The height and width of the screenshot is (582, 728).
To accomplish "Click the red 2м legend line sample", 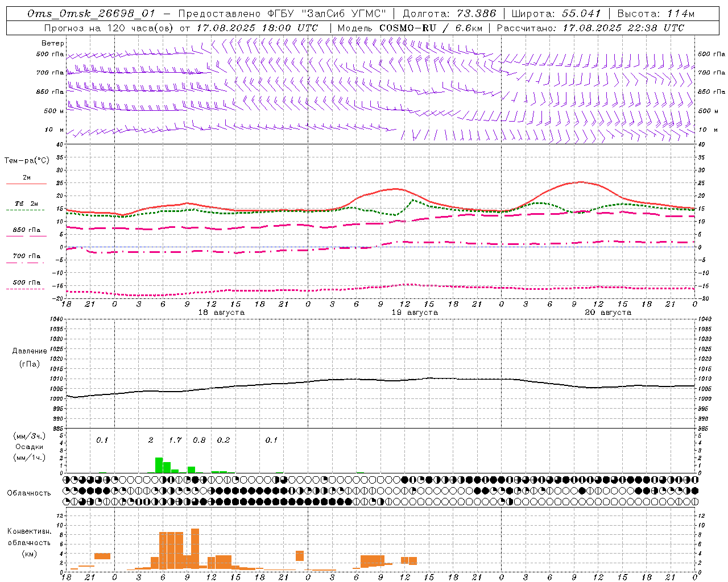I will coord(26,184).
